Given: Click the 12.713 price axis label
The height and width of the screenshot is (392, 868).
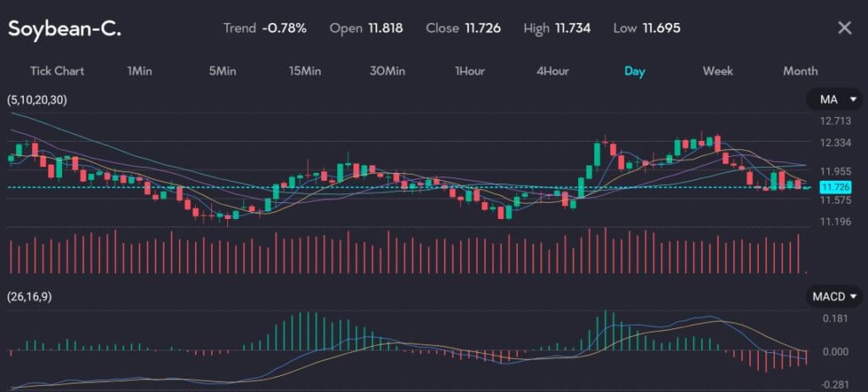Looking at the screenshot, I should tap(836, 121).
